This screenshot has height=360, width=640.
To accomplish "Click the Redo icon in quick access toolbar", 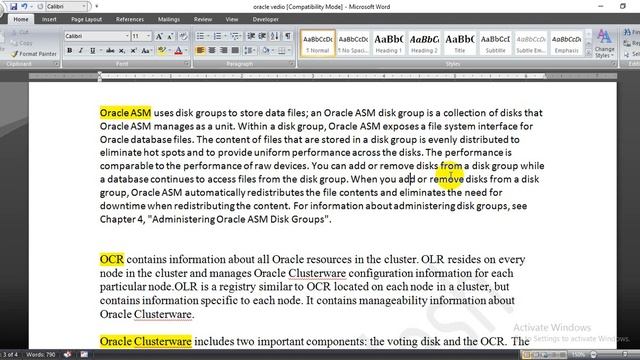I will (40, 7).
